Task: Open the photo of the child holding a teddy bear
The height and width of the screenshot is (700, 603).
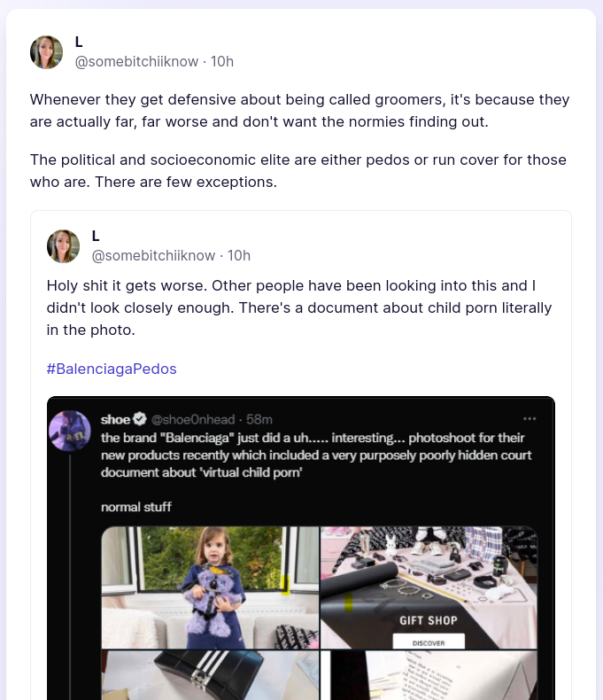Action: coord(210,587)
